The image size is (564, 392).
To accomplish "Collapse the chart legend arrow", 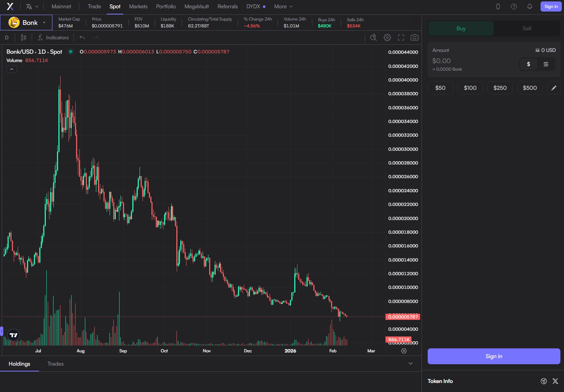I will point(12,69).
